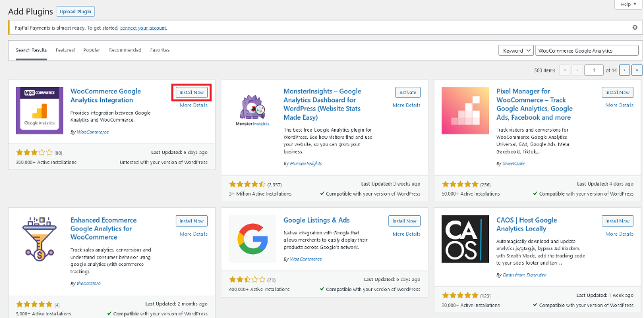Install the CAOS Host Google Analytics plugin
Image resolution: width=644 pixels, height=318 pixels.
617,221
